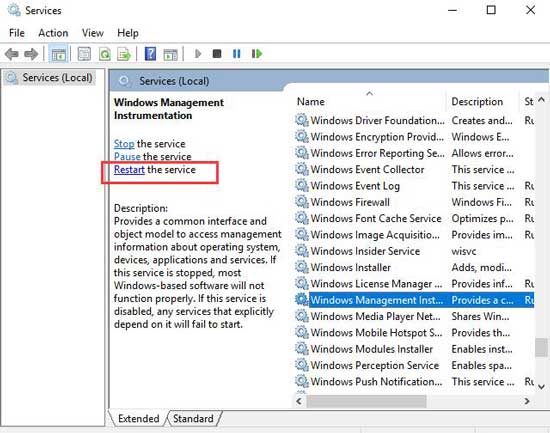Screen dimensions: 550x433
Task: Click gear icon beside Windows Management Inst...
Action: pyautogui.click(x=301, y=300)
